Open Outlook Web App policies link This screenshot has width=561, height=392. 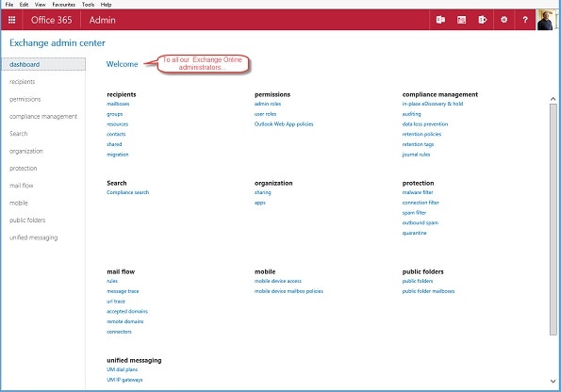coord(284,124)
